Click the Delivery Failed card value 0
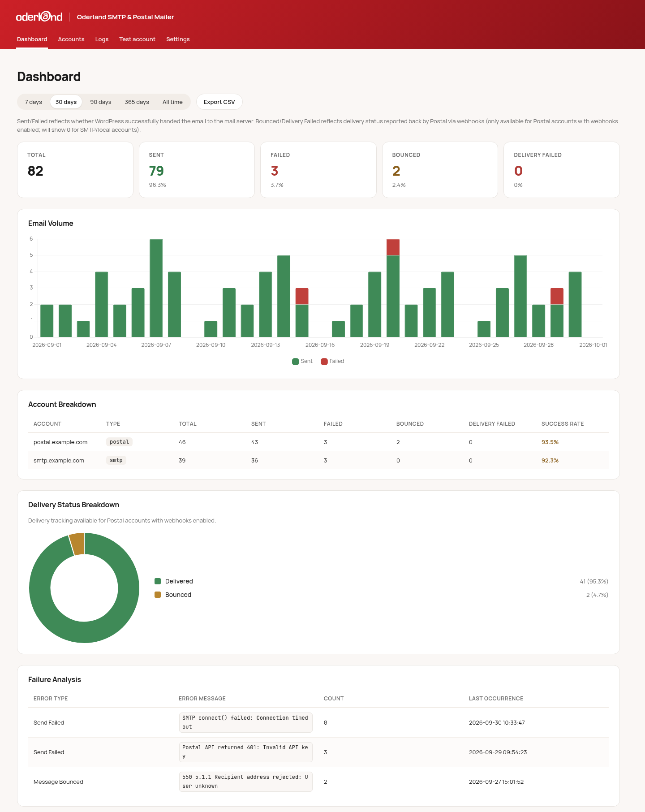645x812 pixels. (x=518, y=171)
